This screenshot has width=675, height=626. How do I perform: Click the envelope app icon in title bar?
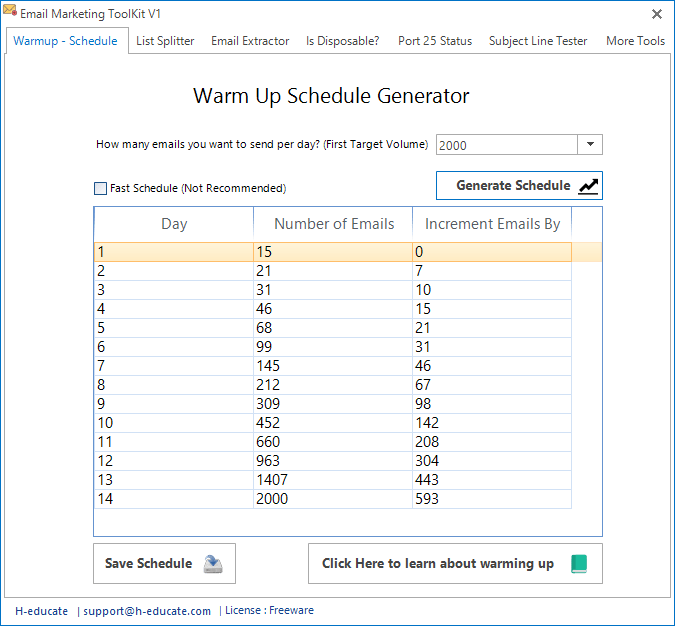[x=11, y=14]
